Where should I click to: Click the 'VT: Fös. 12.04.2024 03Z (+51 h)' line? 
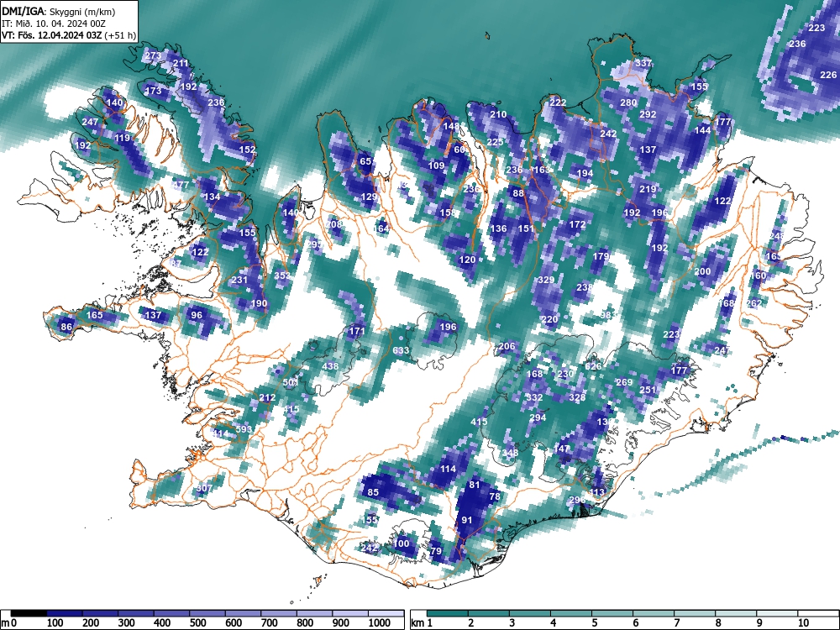(69, 35)
